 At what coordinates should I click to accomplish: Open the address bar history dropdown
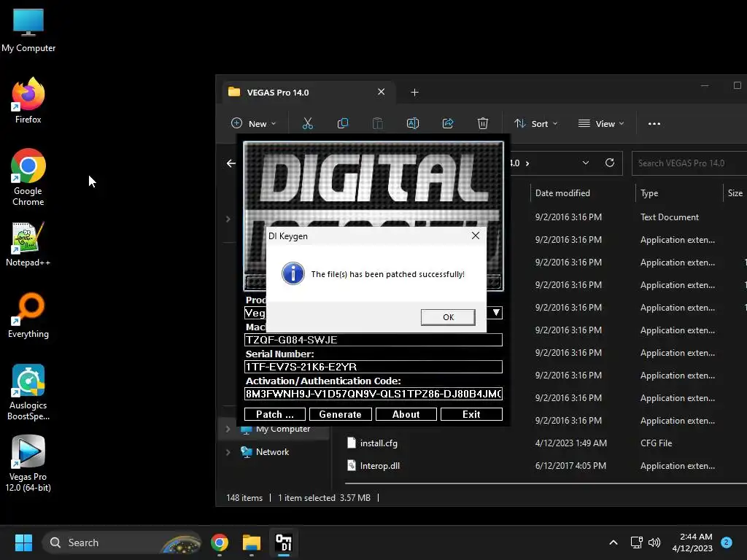(x=586, y=163)
